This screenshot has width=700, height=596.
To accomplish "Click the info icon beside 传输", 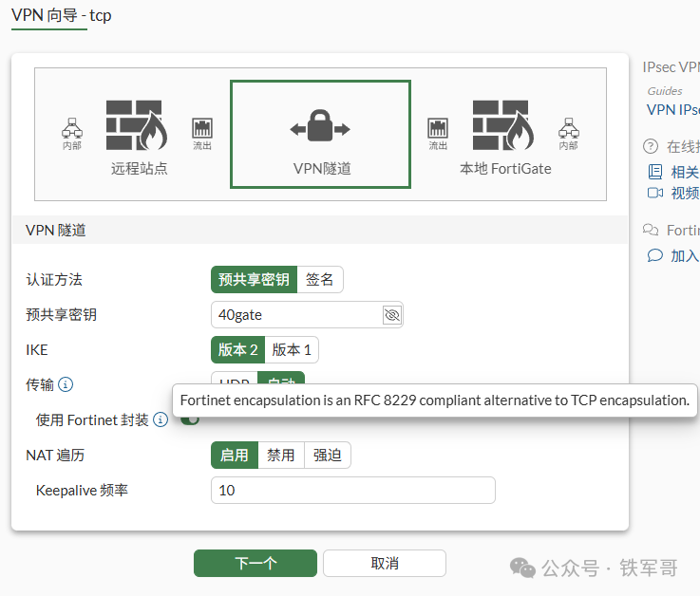I will click(66, 384).
